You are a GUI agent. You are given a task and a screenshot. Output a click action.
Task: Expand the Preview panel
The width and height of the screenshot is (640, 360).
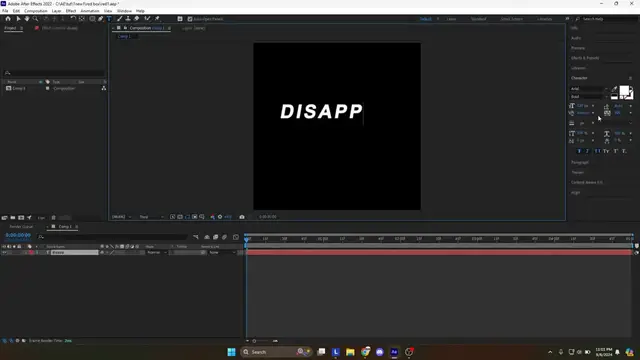[x=578, y=48]
